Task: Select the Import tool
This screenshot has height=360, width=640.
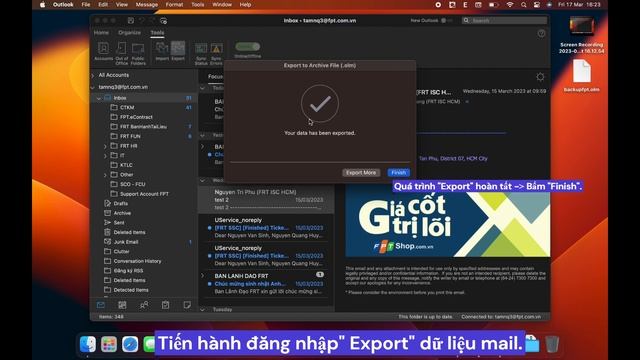Action: click(x=162, y=51)
